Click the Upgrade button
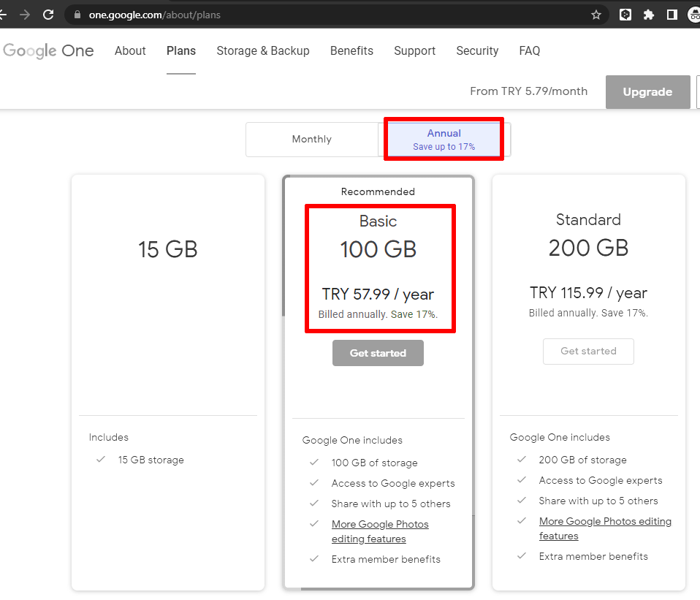 click(x=647, y=92)
